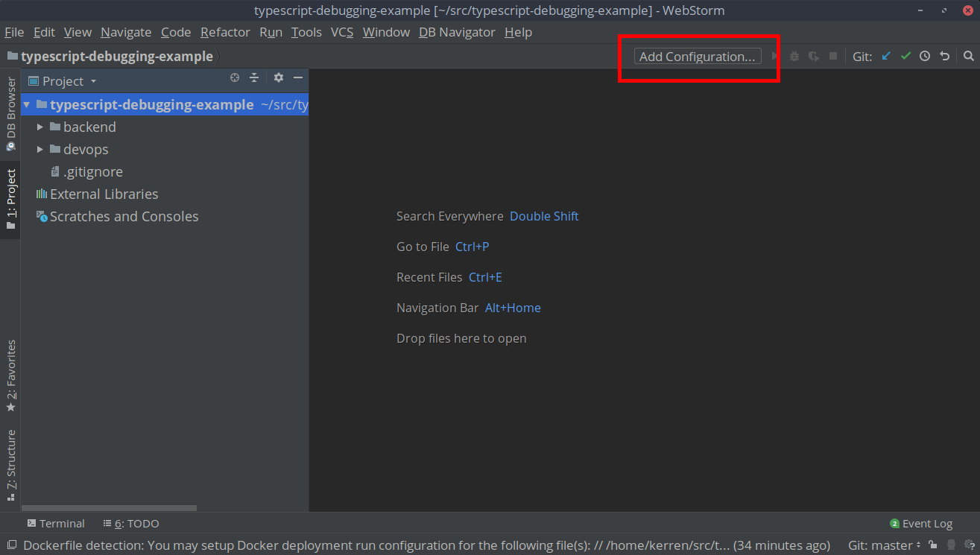Open the File menu
This screenshot has height=555, width=980.
(14, 32)
